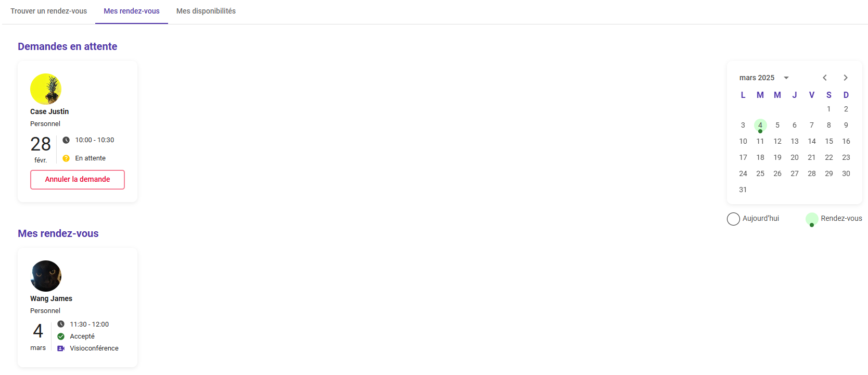Switch to Trouver un rendez-vous tab
Viewport: 868px width, 375px height.
49,11
